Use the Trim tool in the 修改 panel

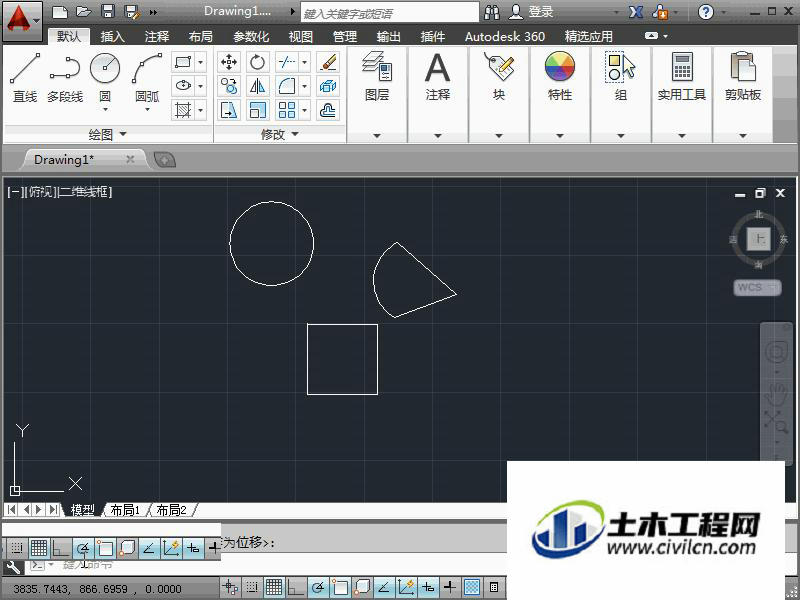click(287, 62)
